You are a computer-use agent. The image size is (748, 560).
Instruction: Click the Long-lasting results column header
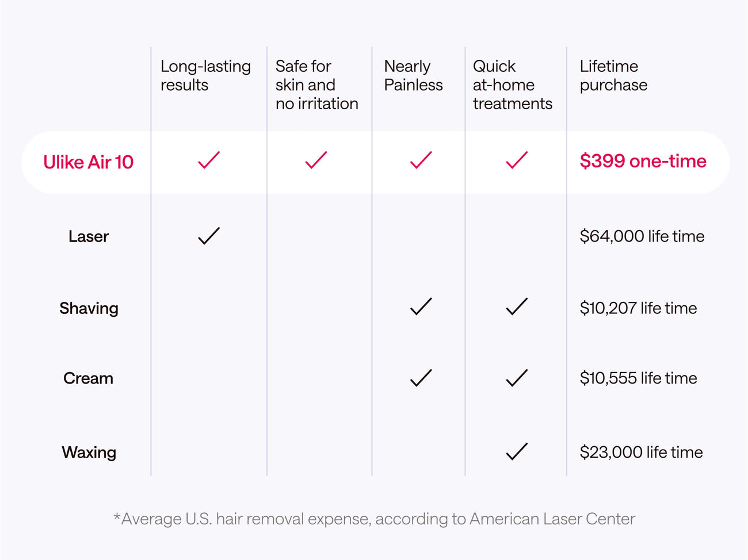(205, 75)
